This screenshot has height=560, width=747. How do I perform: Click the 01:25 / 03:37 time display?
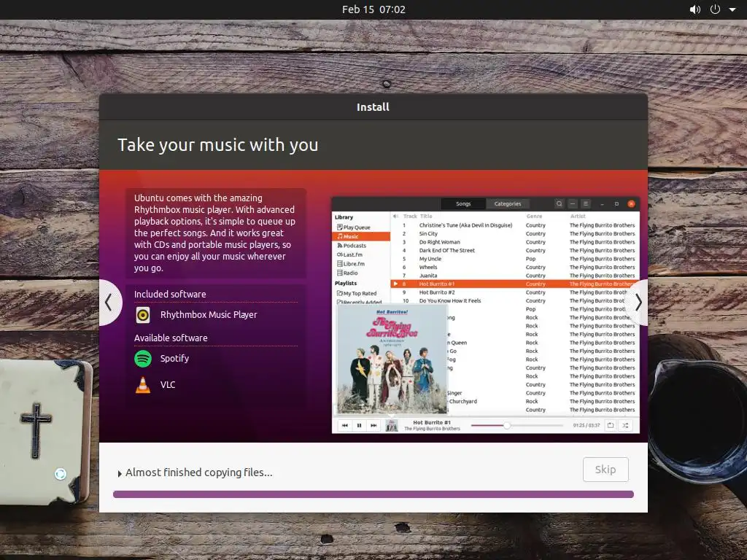click(586, 425)
